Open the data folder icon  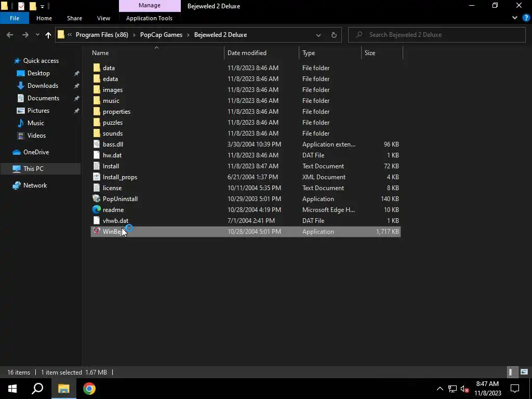pos(97,68)
